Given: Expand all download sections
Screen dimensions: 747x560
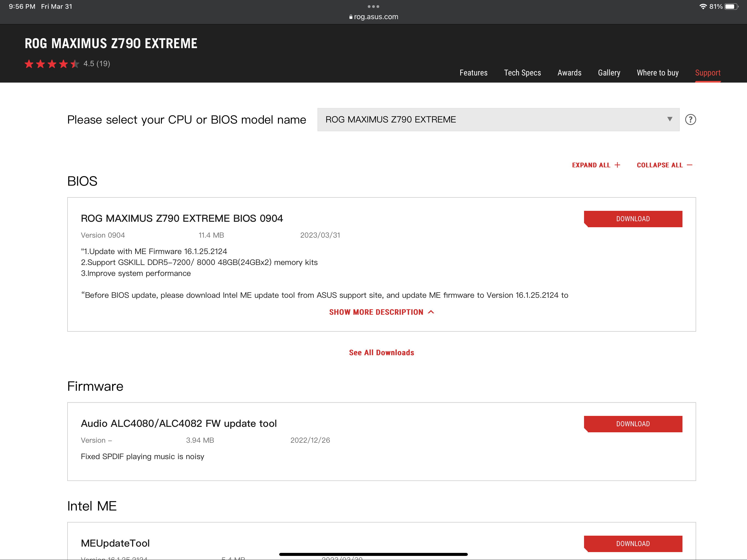Looking at the screenshot, I should click(x=596, y=165).
